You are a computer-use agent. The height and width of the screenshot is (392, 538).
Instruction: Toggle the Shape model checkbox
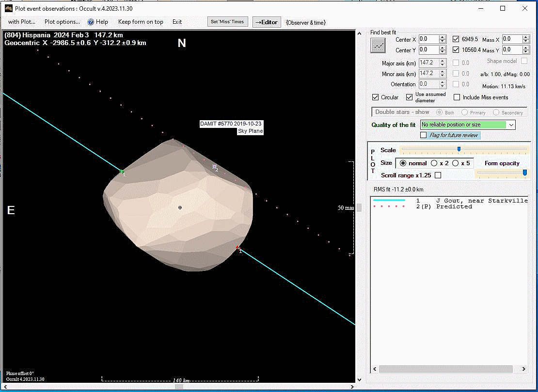524,61
